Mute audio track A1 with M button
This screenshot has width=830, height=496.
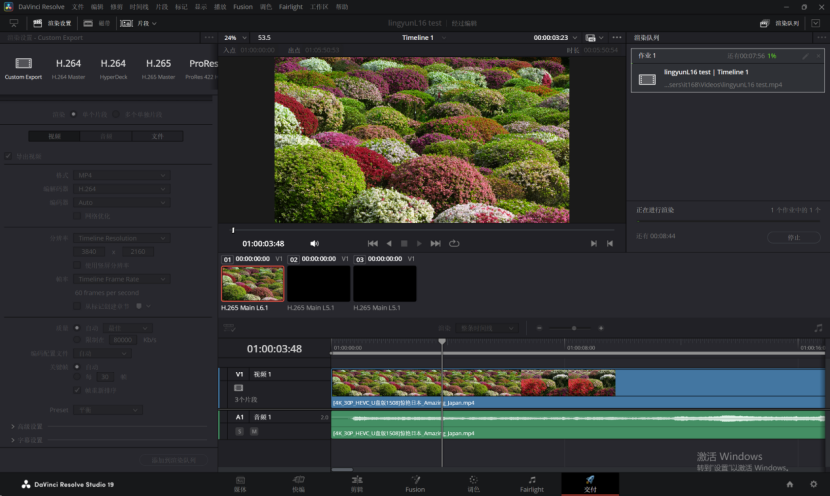pos(253,431)
